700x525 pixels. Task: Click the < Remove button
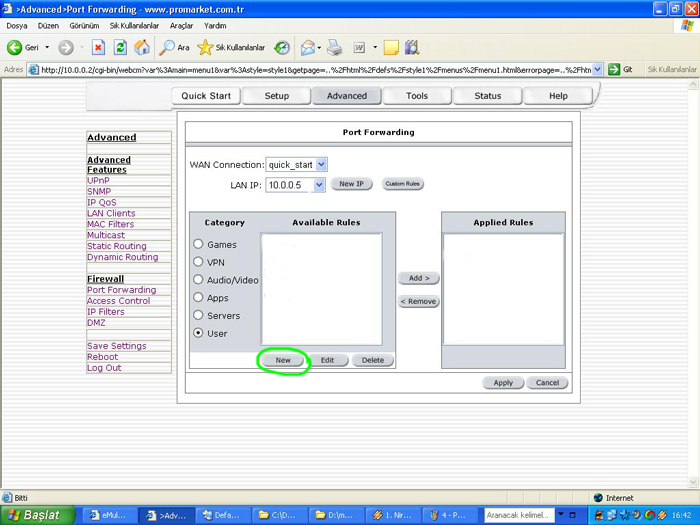click(419, 301)
